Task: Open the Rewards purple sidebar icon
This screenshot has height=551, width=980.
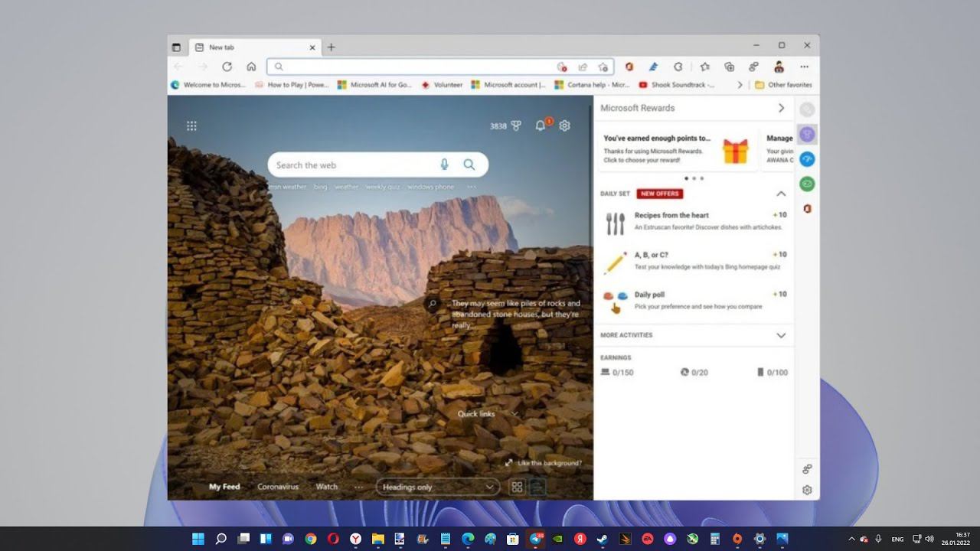Action: click(807, 135)
